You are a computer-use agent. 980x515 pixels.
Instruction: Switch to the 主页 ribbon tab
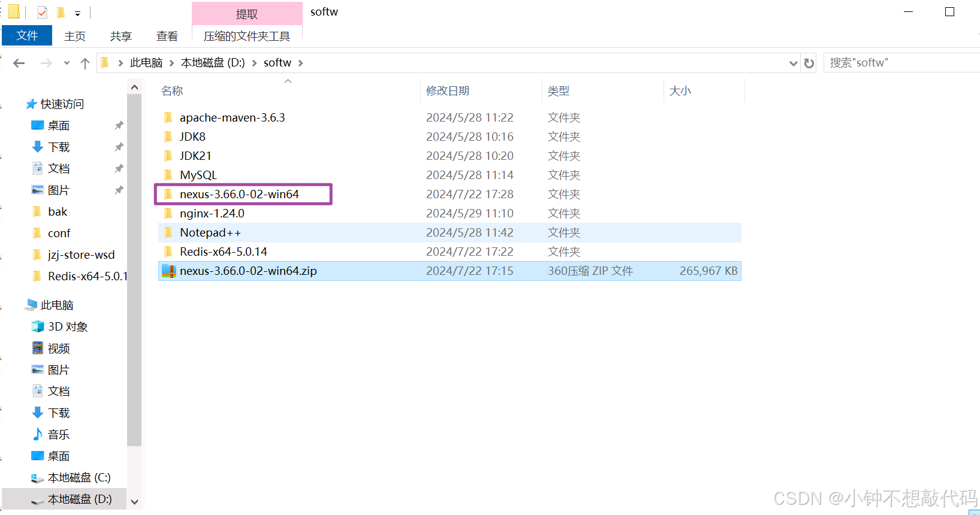[75, 37]
